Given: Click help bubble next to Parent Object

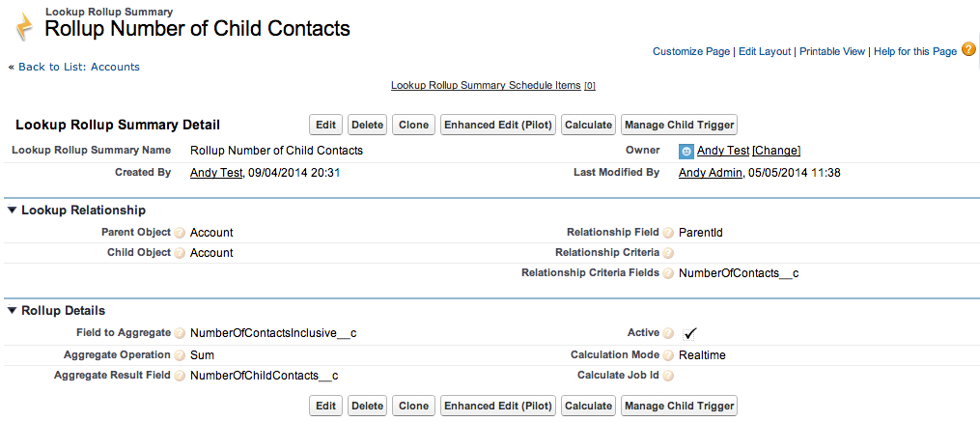Looking at the screenshot, I should coord(181,233).
